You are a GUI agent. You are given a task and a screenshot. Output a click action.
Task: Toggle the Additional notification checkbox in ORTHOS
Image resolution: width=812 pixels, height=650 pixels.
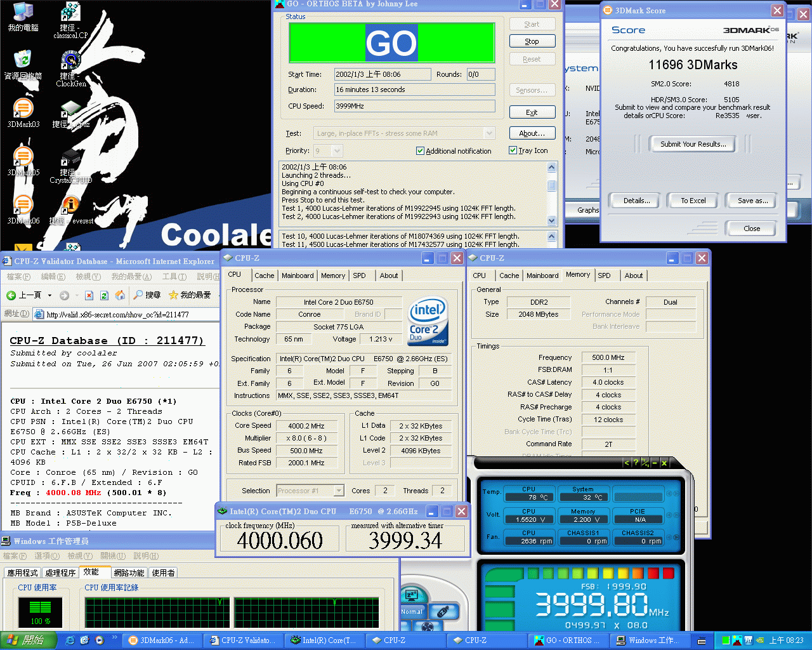click(420, 151)
